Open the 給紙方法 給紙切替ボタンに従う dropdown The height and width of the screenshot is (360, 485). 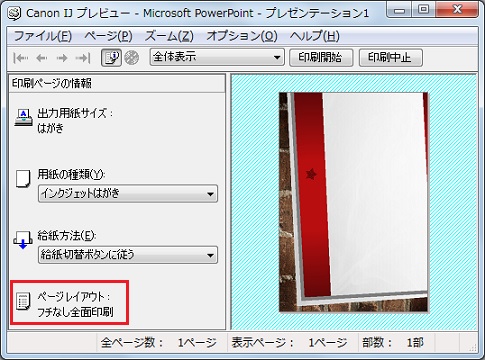[128, 255]
